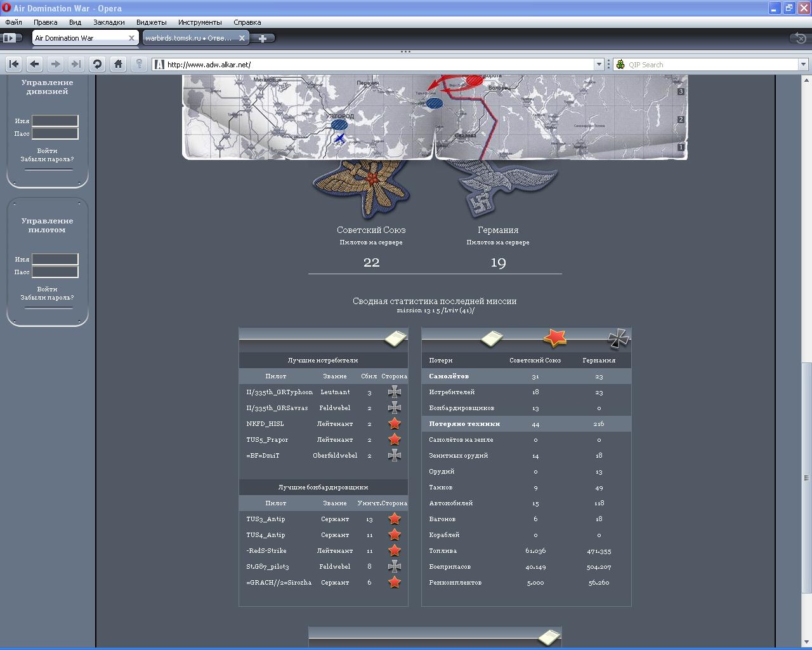
Task: Toggle the Opera side panel button
Action: click(x=11, y=38)
